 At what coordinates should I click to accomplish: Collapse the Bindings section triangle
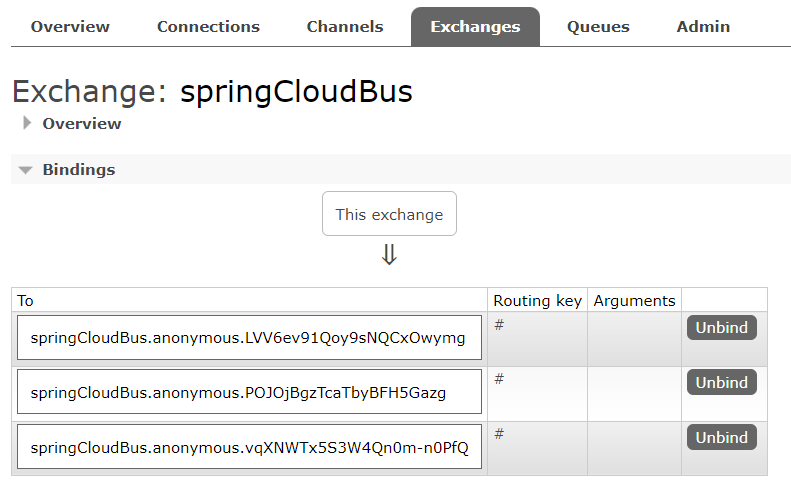click(26, 170)
